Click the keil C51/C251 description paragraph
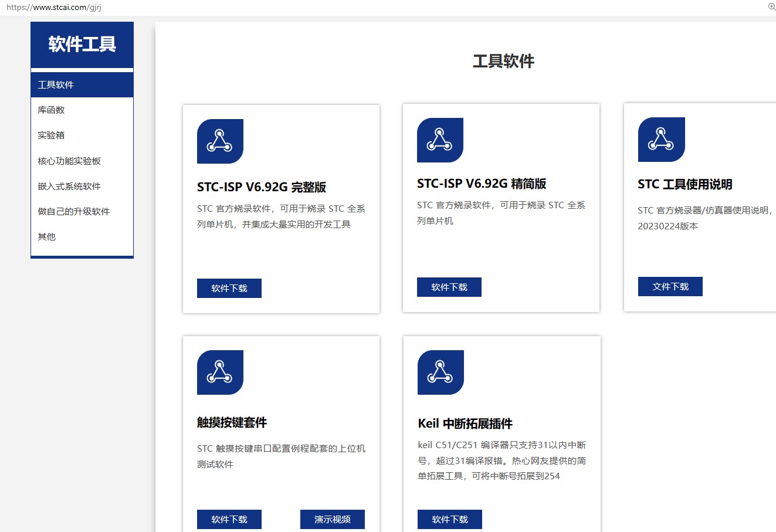 point(502,460)
